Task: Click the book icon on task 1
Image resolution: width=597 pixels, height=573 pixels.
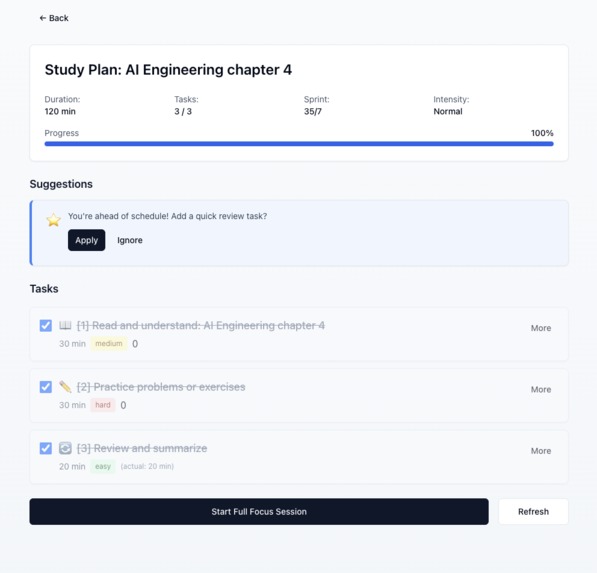Action: tap(65, 326)
